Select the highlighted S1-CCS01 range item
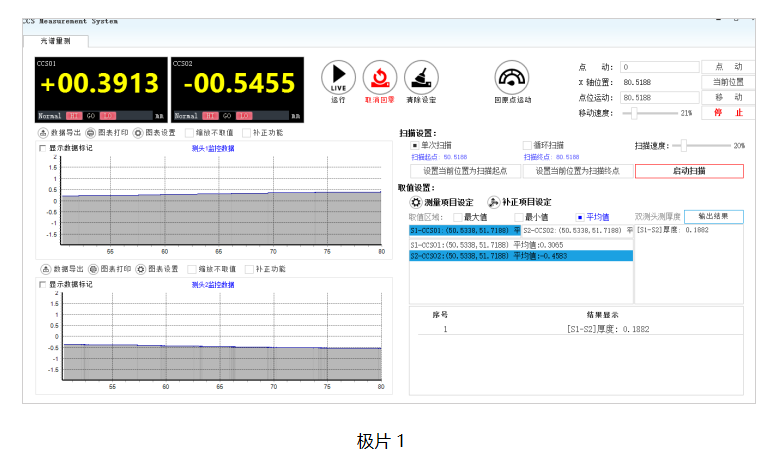The width and height of the screenshot is (783, 462). click(465, 231)
